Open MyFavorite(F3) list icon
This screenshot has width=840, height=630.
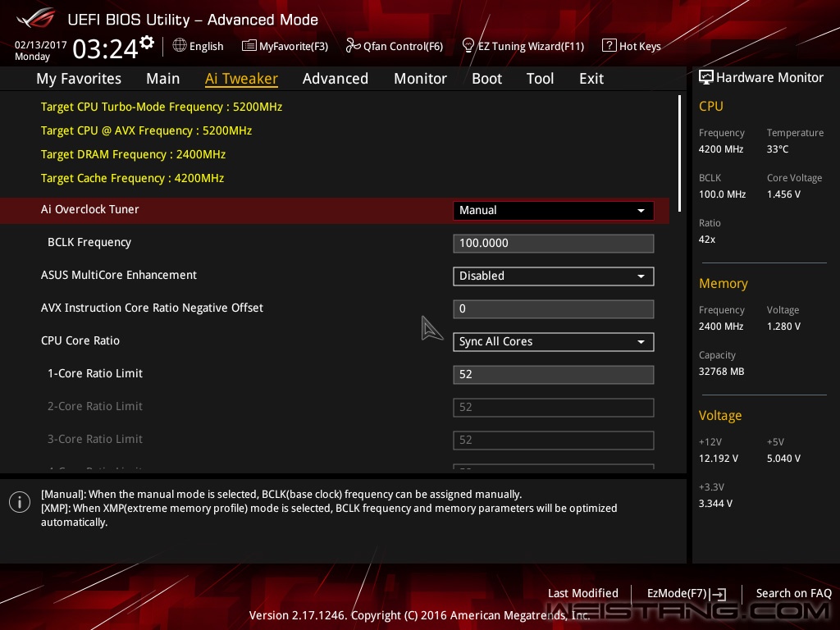[249, 46]
